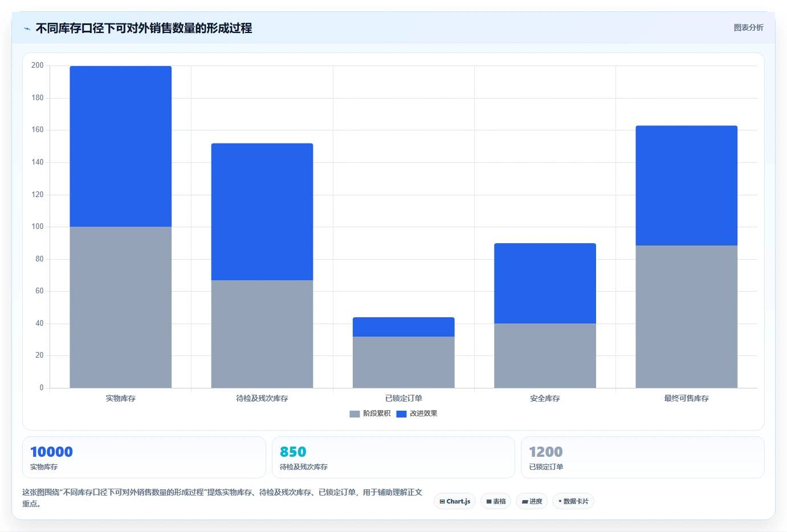The height and width of the screenshot is (532, 787).
Task: Click the blue segment of 实物库存 bar
Action: coord(121,146)
